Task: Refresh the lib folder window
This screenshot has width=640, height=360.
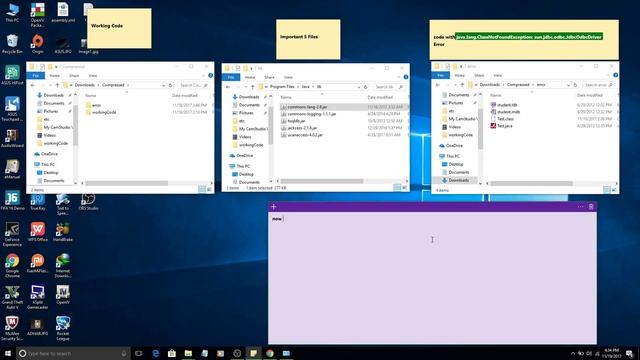Action: (x=366, y=87)
